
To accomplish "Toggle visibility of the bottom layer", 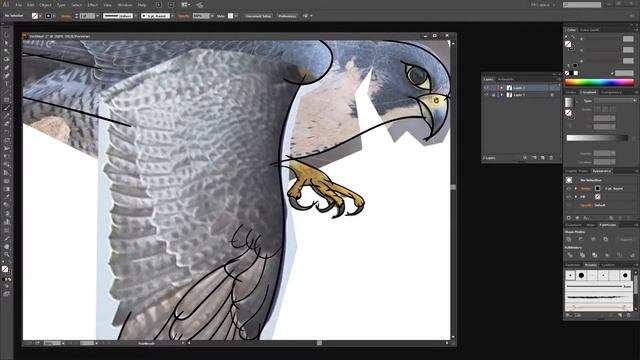I will click(486, 95).
